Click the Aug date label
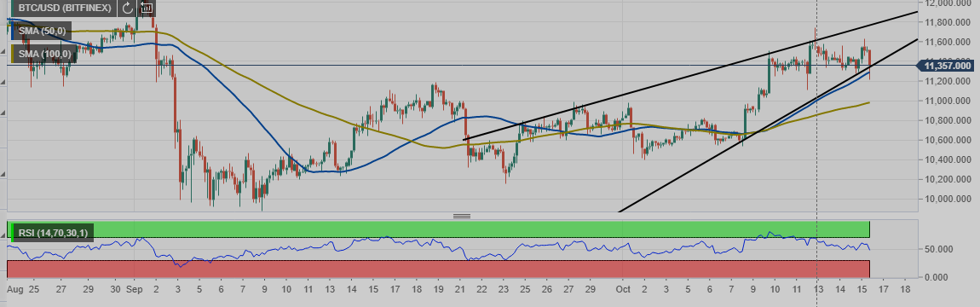 click(x=15, y=290)
